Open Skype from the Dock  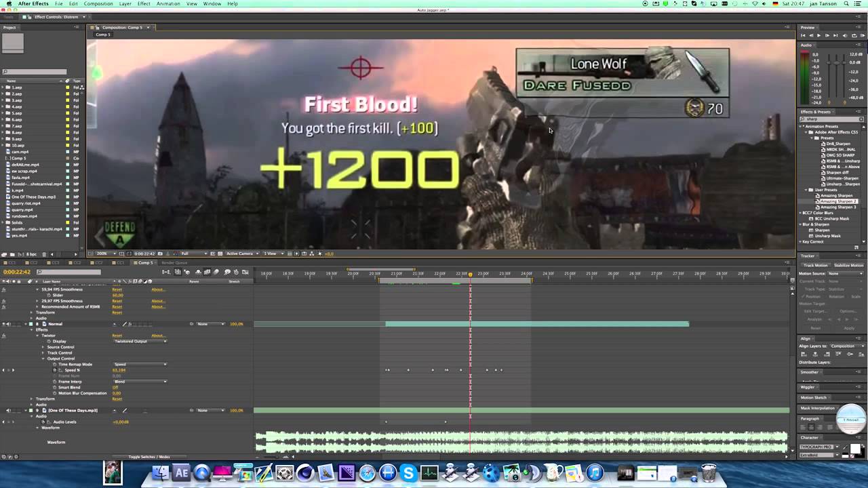tap(408, 472)
